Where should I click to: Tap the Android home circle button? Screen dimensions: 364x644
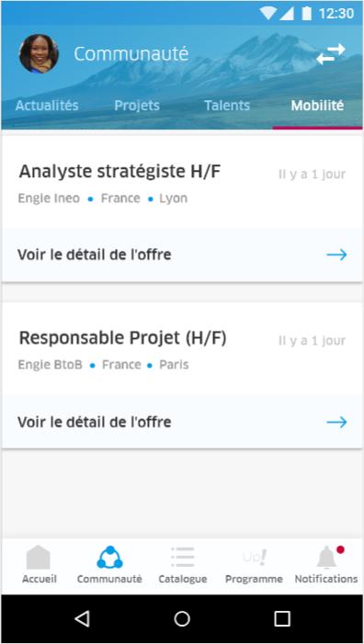182,618
